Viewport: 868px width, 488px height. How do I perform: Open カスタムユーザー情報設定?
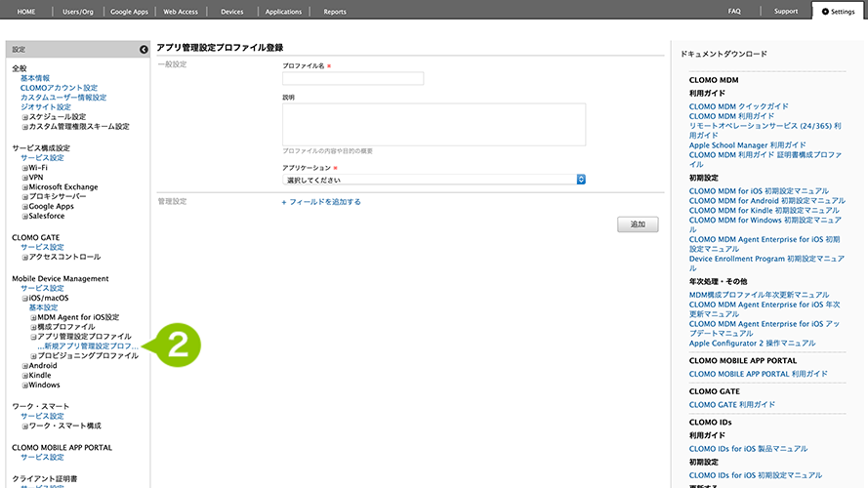tap(63, 98)
